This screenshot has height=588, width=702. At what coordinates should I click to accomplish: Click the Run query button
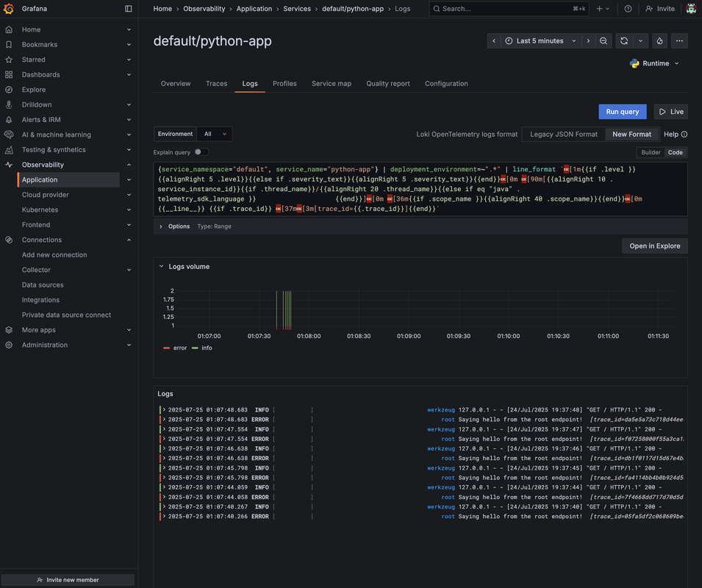pyautogui.click(x=623, y=112)
